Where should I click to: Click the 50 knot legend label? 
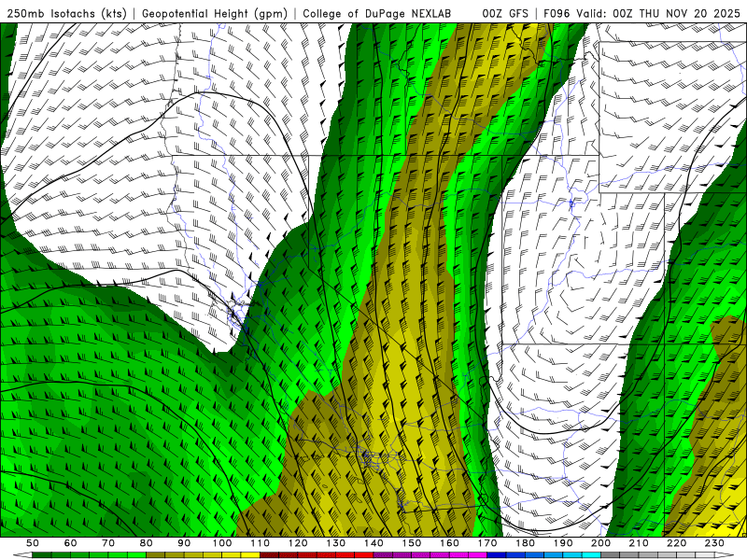pos(33,543)
